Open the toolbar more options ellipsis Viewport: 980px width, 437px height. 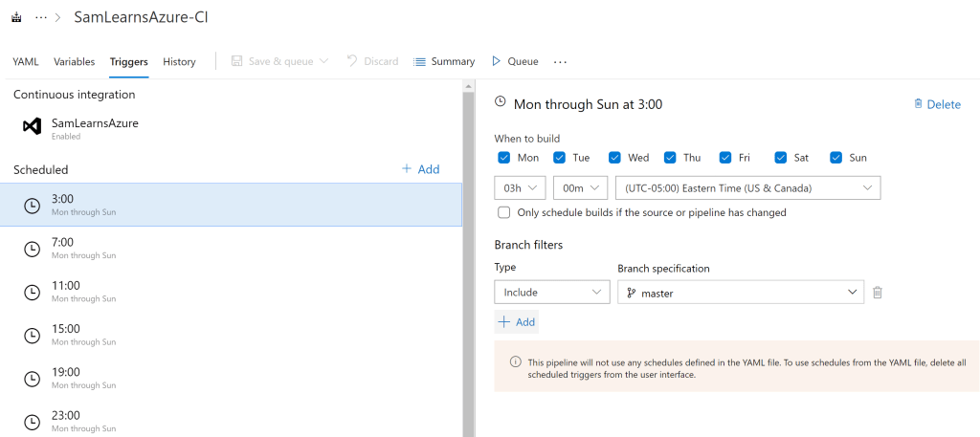[x=560, y=61]
